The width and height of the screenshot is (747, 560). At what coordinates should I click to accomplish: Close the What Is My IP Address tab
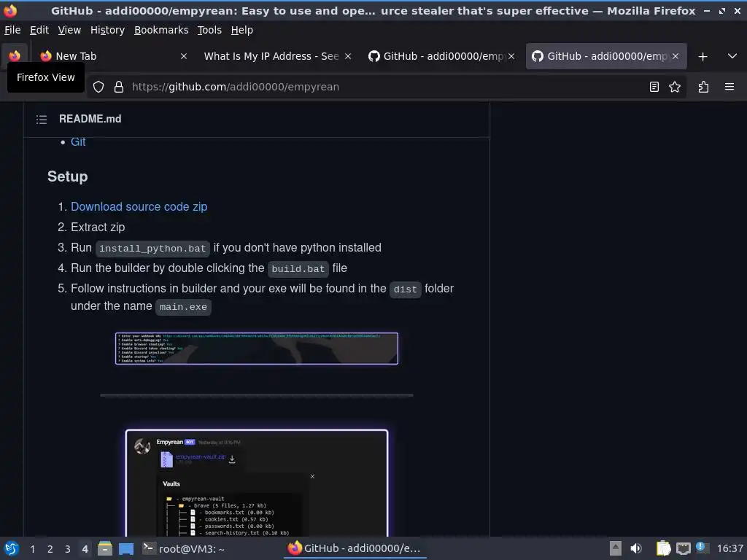(x=348, y=56)
